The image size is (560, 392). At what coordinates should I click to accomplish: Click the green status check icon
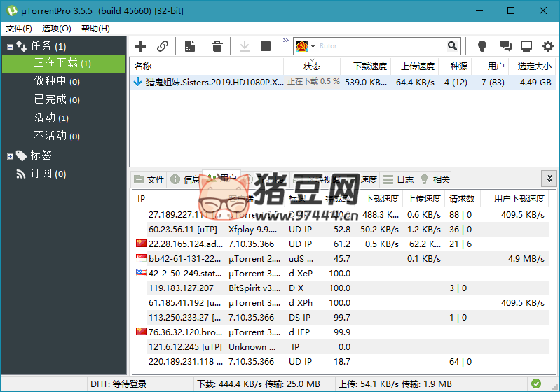tap(535, 384)
